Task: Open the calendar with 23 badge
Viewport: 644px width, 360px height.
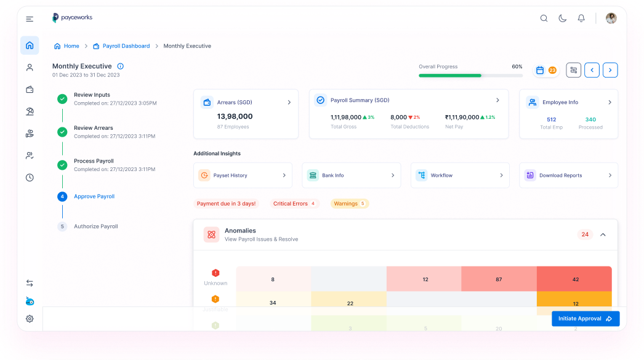Action: [x=545, y=70]
